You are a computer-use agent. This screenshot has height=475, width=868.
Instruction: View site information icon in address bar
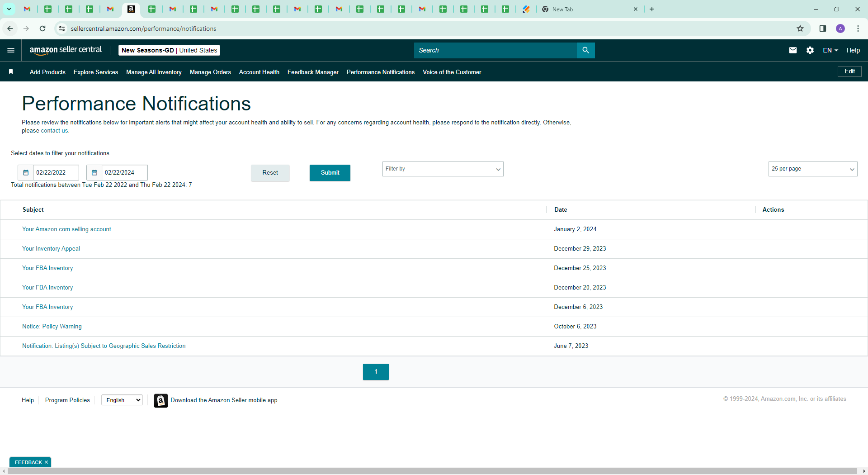(62, 28)
